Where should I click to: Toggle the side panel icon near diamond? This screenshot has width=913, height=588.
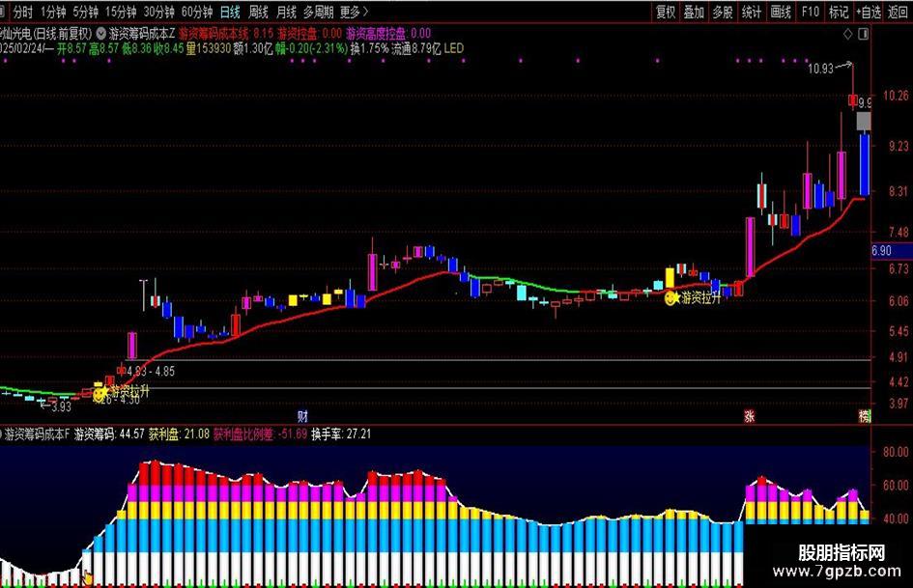pyautogui.click(x=864, y=35)
